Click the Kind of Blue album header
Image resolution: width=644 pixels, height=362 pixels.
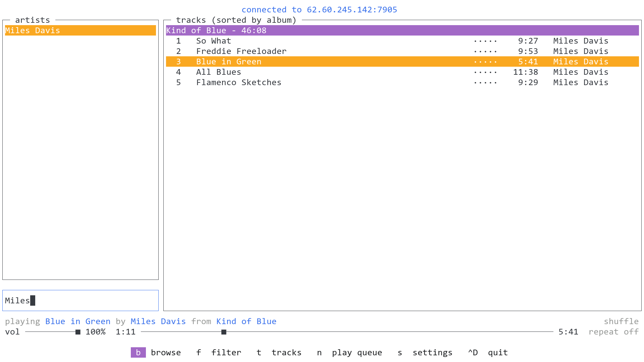(x=216, y=31)
